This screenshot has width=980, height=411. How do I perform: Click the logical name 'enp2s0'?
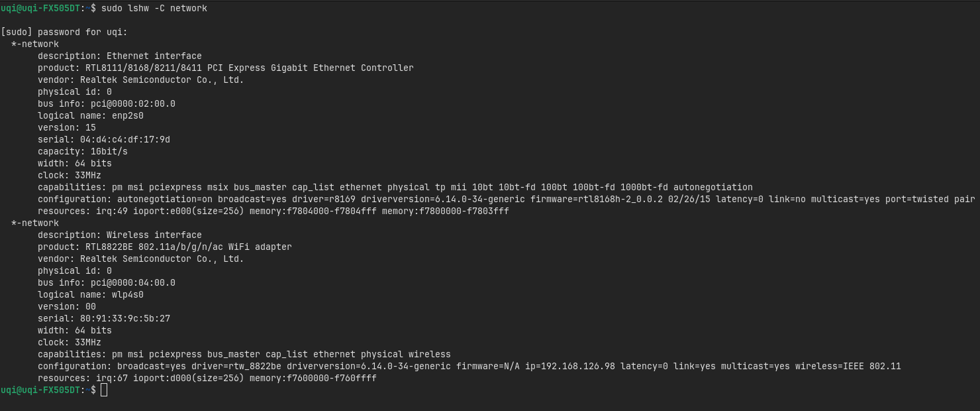click(127, 115)
